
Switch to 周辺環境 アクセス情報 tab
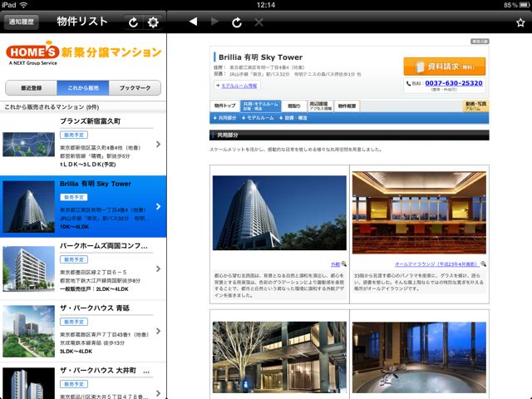[320, 106]
